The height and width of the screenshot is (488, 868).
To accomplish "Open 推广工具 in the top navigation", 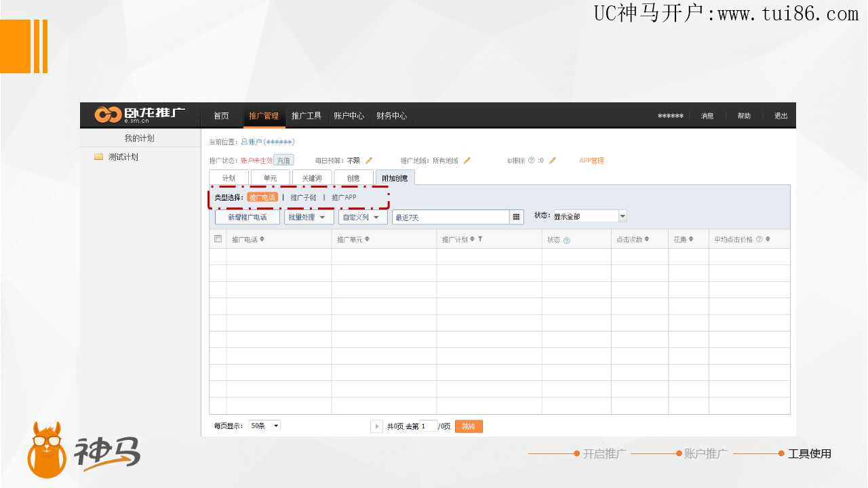I will point(307,116).
